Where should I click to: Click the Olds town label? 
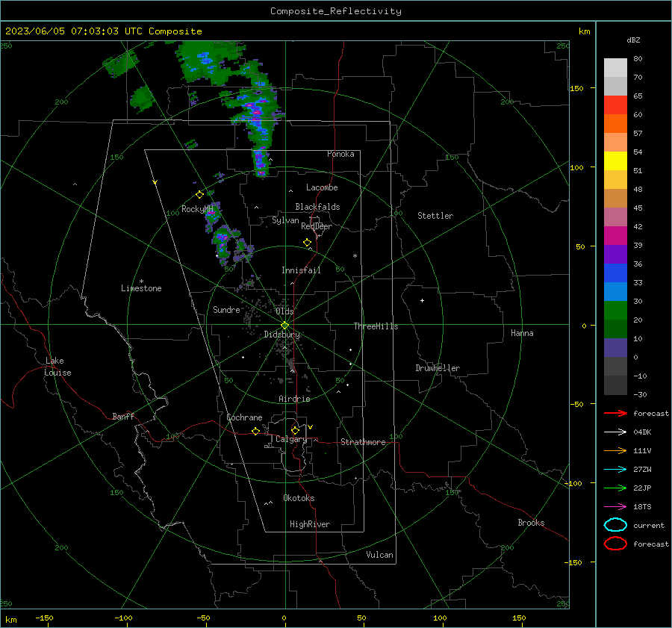point(284,311)
